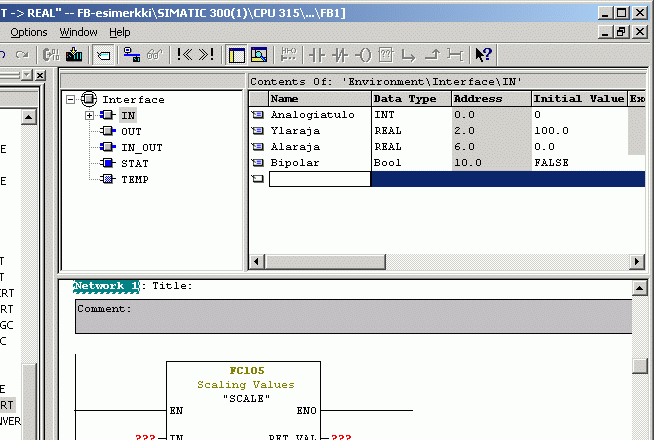Click the Analogiatulo row icon
Screen dimensions: 654x440
[258, 114]
